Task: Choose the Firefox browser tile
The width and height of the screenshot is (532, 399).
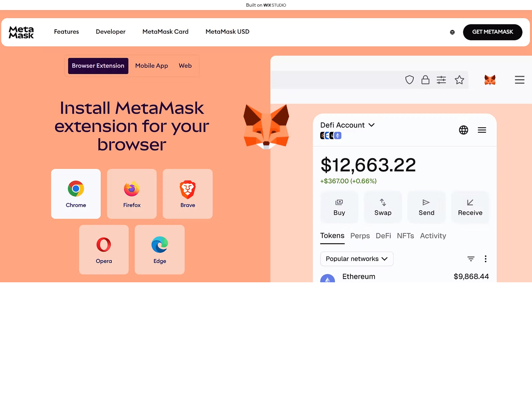Action: click(132, 194)
